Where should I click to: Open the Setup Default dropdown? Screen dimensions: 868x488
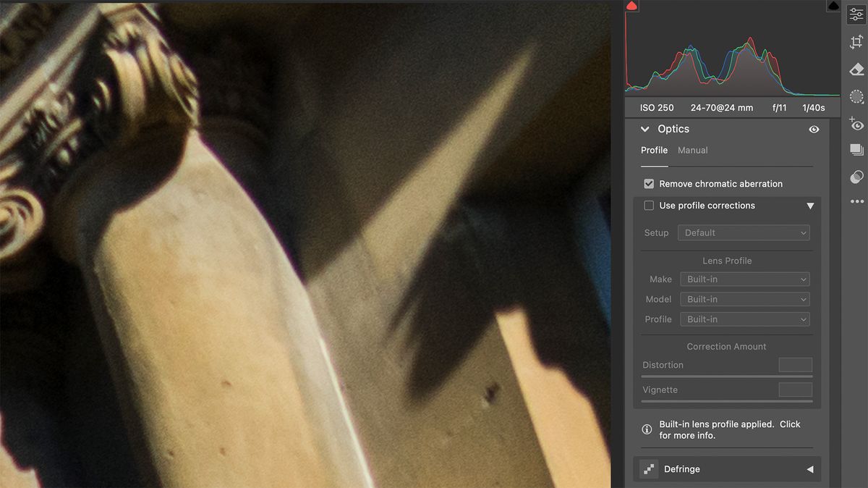point(744,232)
